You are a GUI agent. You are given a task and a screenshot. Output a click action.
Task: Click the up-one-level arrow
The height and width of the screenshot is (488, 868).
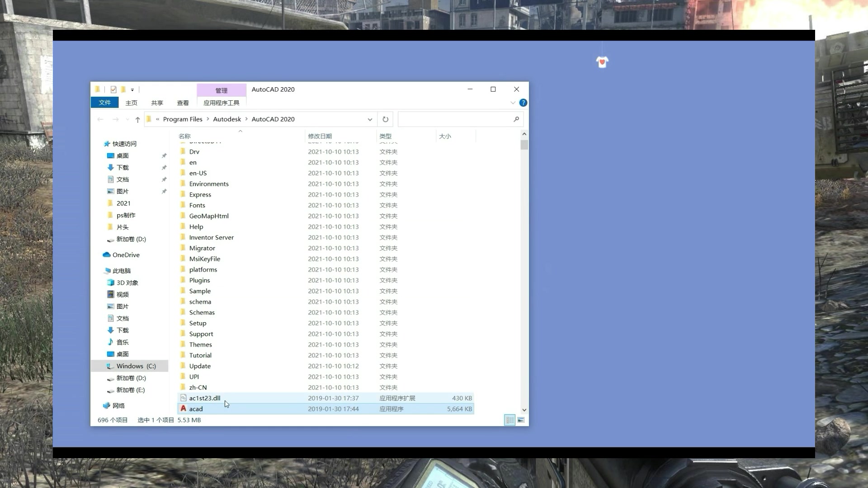[x=137, y=119]
